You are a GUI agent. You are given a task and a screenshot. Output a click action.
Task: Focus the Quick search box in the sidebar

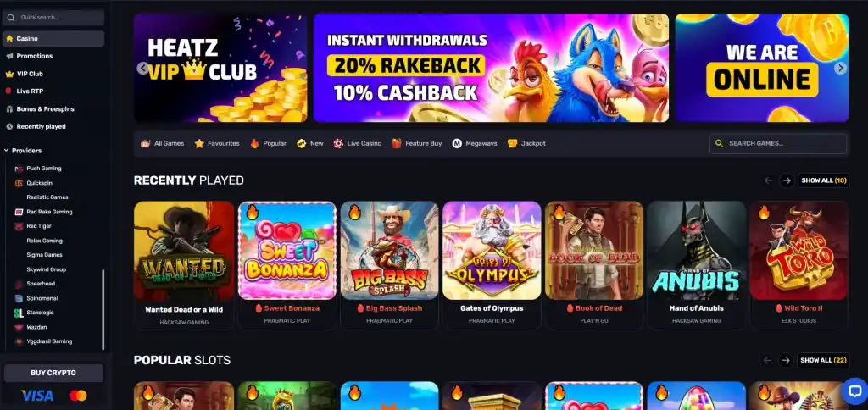tap(53, 18)
